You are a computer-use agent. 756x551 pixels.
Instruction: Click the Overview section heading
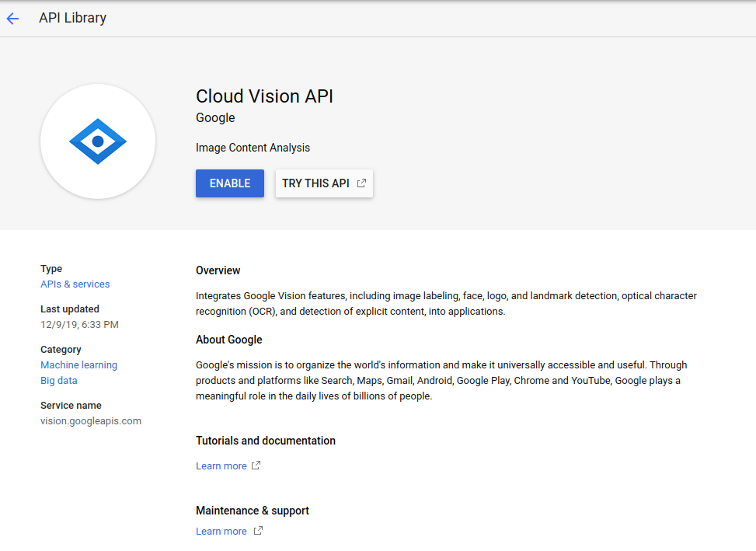click(x=218, y=270)
